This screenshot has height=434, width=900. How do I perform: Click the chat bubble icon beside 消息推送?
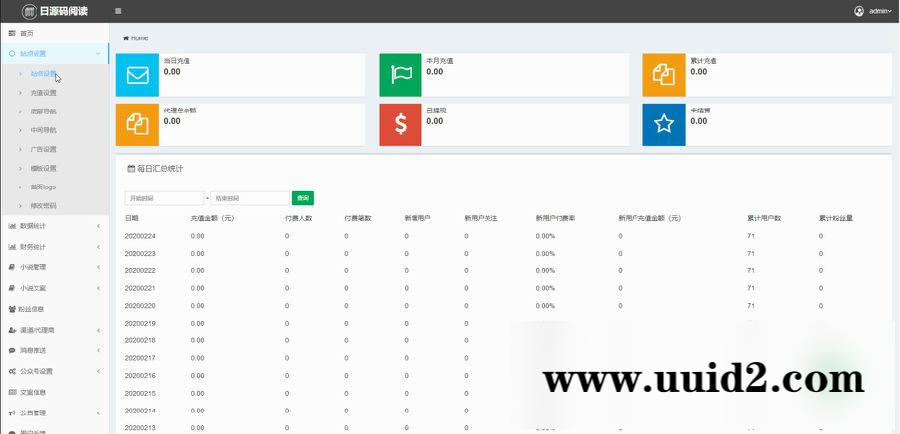click(12, 350)
